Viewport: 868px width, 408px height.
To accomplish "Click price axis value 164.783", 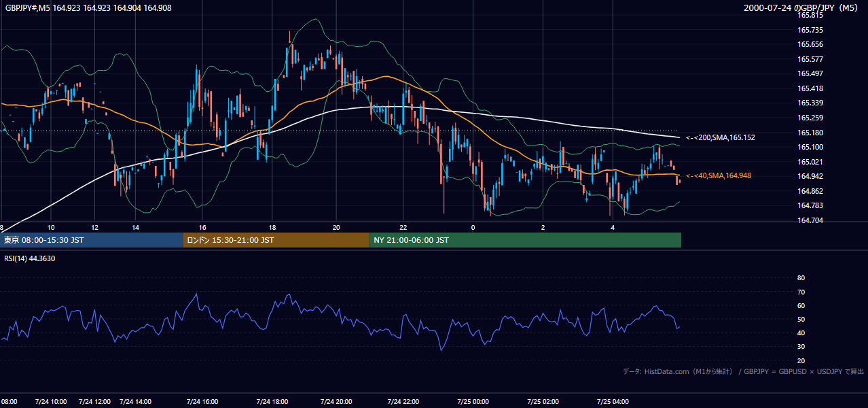I will [810, 205].
